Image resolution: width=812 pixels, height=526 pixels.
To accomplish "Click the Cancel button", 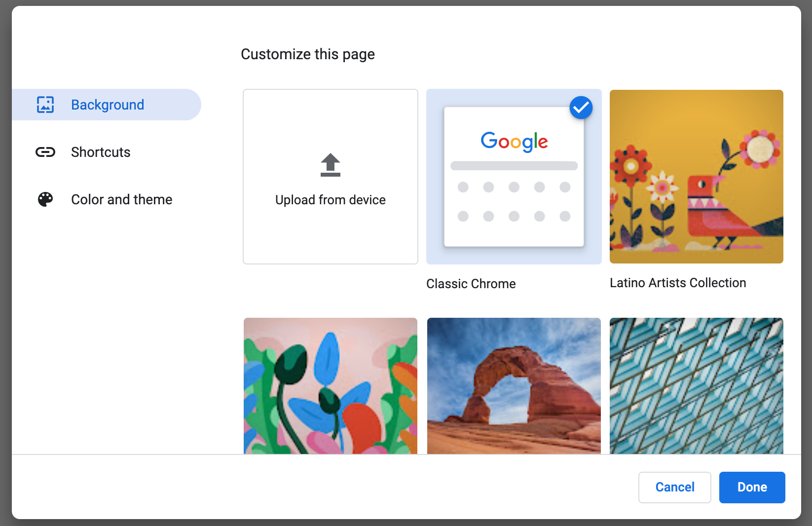I will (674, 487).
